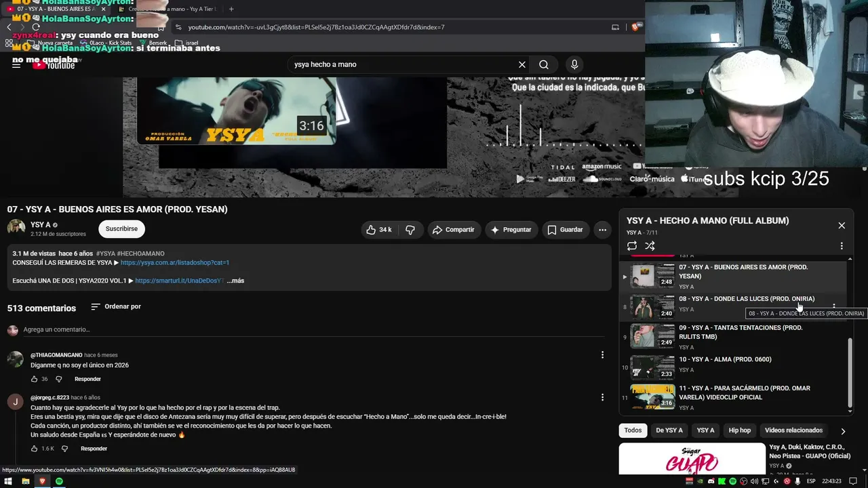Viewport: 868px width, 488px height.
Task: Open the Brave Shields icon
Action: coord(635,27)
